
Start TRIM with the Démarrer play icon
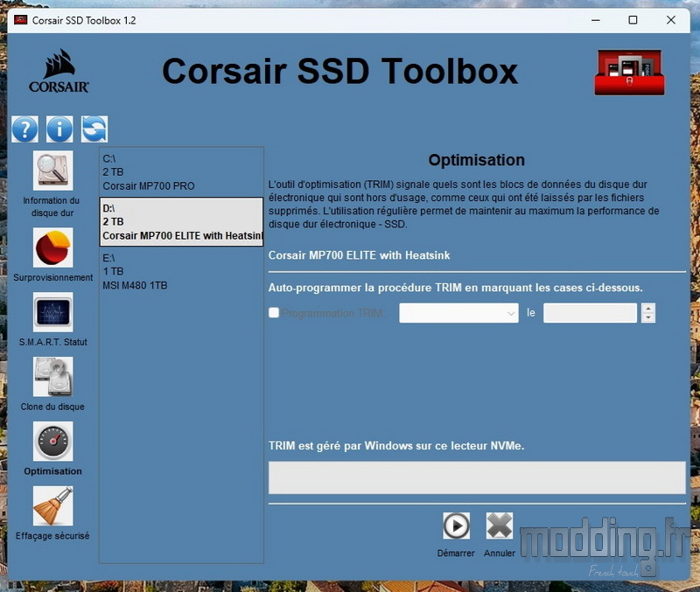(x=456, y=526)
